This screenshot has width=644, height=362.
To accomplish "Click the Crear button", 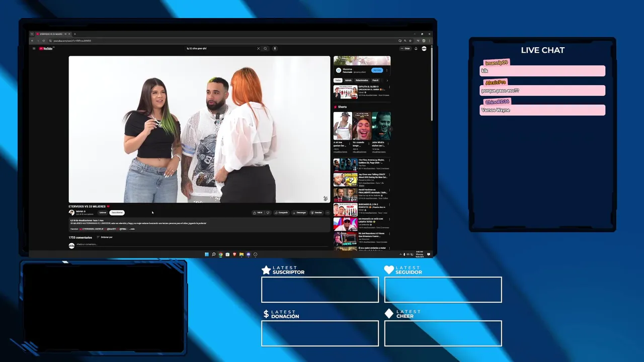I will [x=405, y=48].
